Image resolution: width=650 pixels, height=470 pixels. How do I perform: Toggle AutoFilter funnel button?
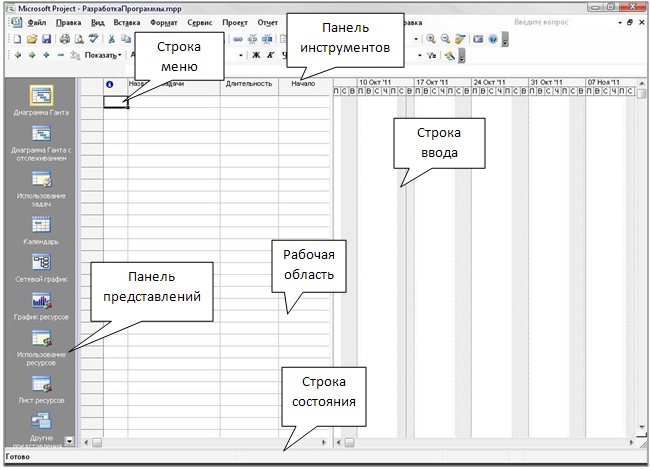[432, 55]
